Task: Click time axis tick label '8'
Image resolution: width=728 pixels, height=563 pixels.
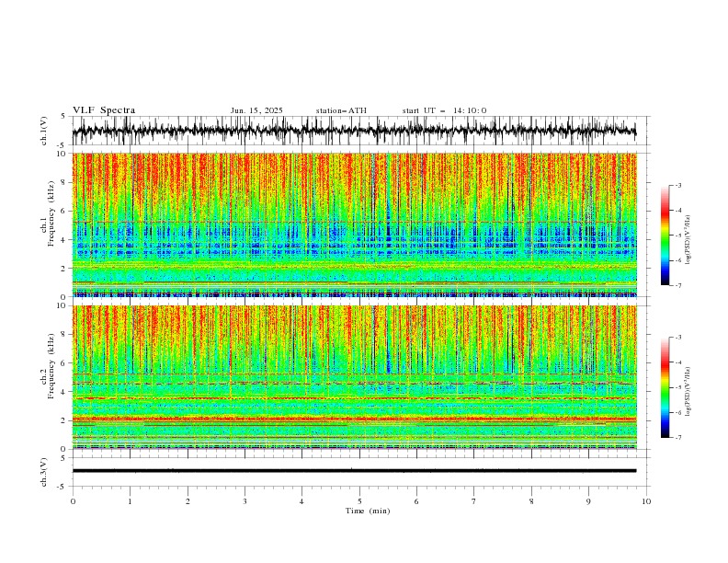Action: (531, 501)
